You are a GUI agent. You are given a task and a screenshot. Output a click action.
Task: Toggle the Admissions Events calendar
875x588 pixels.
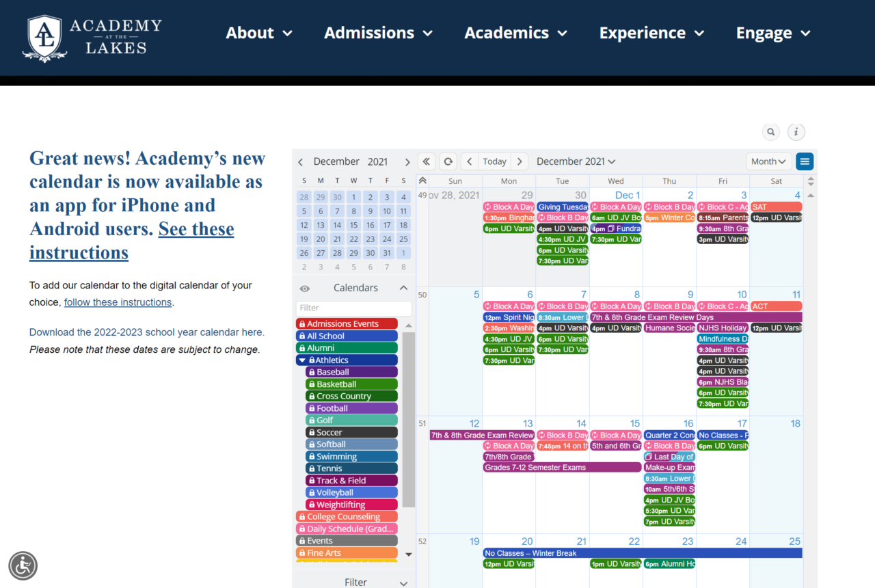(347, 324)
